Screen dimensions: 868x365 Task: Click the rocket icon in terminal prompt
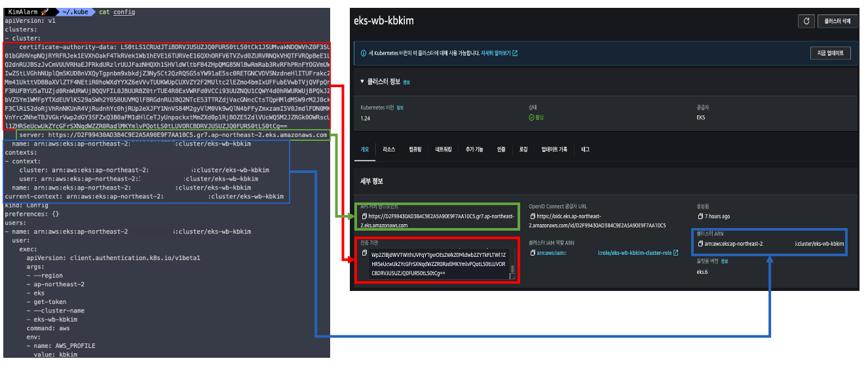[44, 12]
